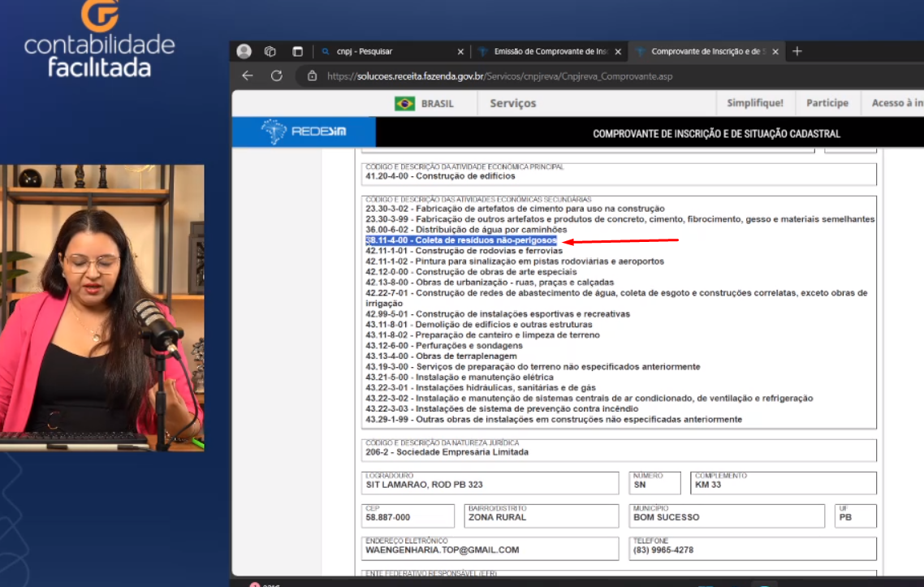Open a new tab with plus button
The image size is (924, 587).
(797, 51)
